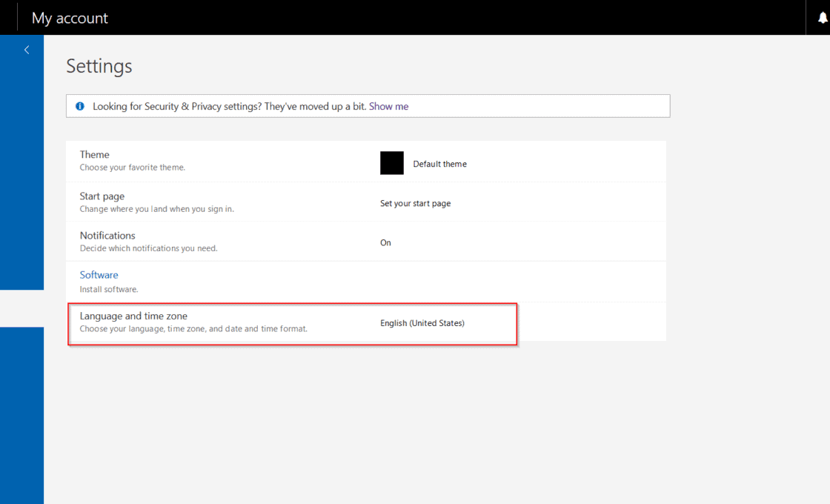Click the "Decide which notifications you need." description
The image size is (830, 504).
coord(148,248)
